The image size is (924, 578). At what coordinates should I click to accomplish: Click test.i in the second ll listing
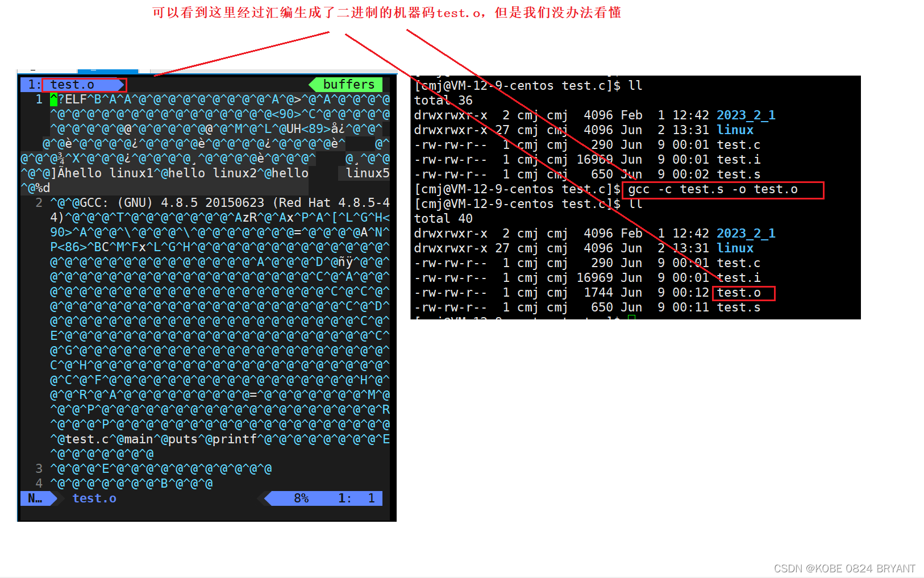[738, 278]
